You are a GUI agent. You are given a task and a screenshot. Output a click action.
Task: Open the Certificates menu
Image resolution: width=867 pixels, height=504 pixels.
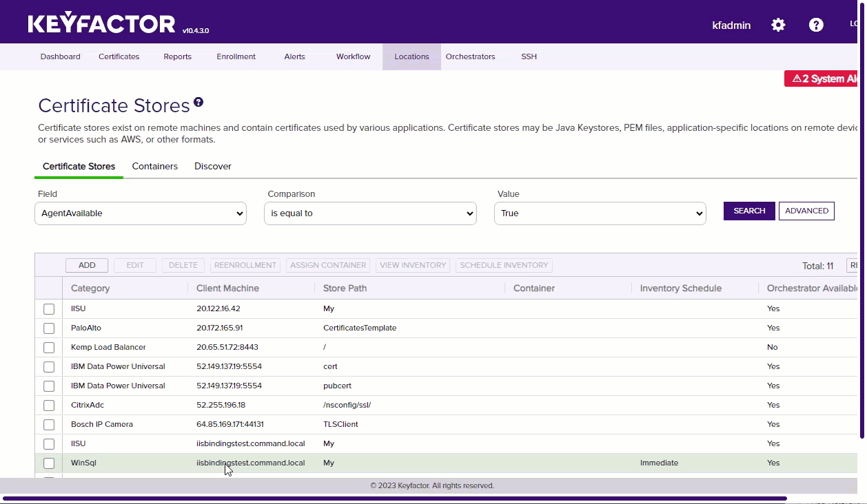pyautogui.click(x=119, y=56)
